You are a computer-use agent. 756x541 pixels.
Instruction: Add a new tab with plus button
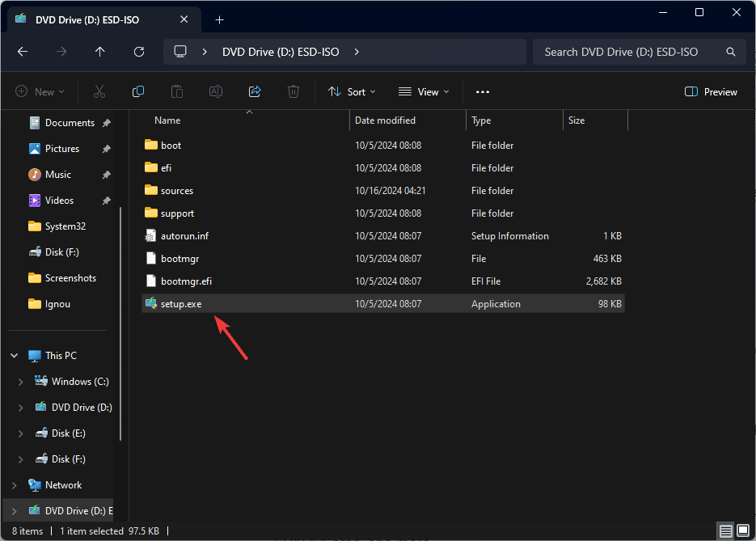pyautogui.click(x=219, y=19)
